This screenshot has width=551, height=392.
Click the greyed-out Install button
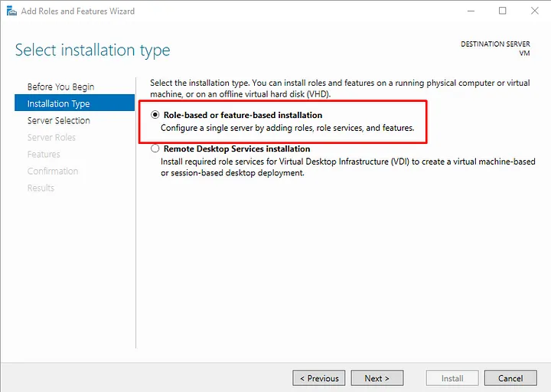[x=452, y=378]
